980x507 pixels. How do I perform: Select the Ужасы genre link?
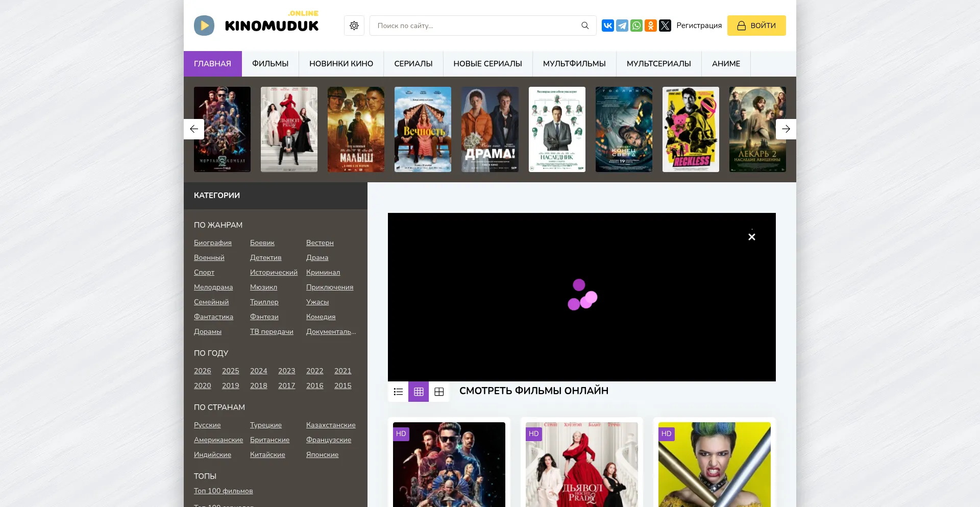(317, 302)
